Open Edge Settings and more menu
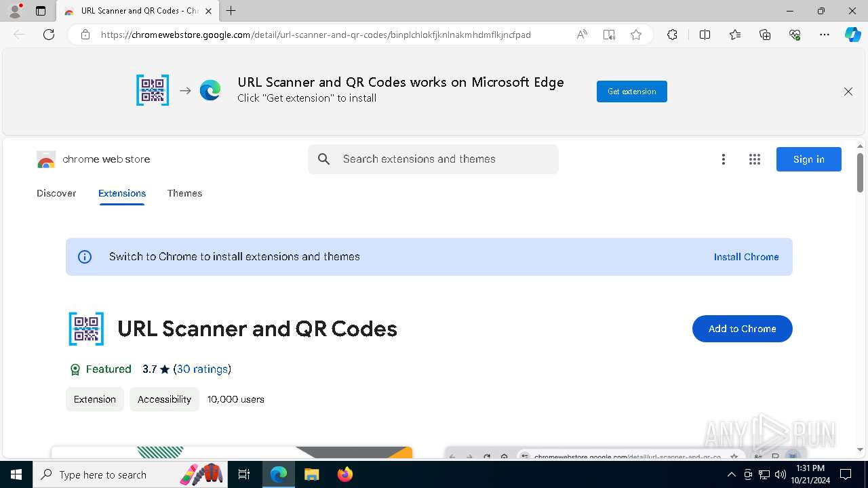 825,35
